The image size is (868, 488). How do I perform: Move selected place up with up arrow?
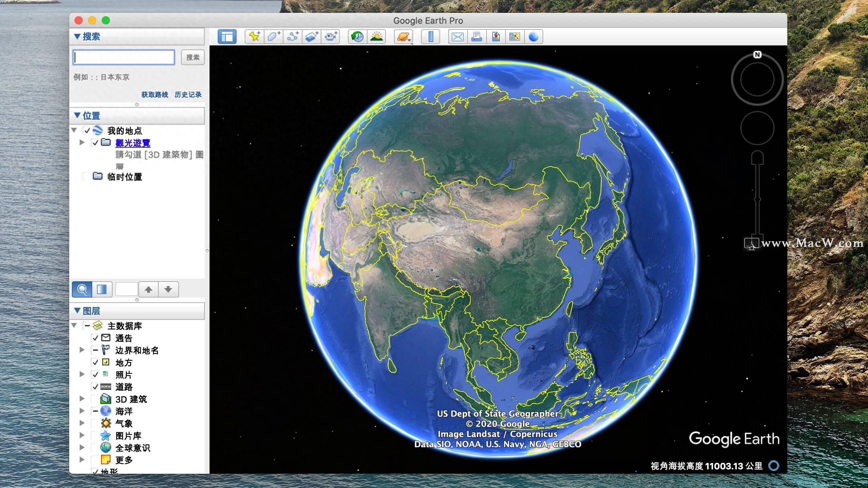(148, 289)
